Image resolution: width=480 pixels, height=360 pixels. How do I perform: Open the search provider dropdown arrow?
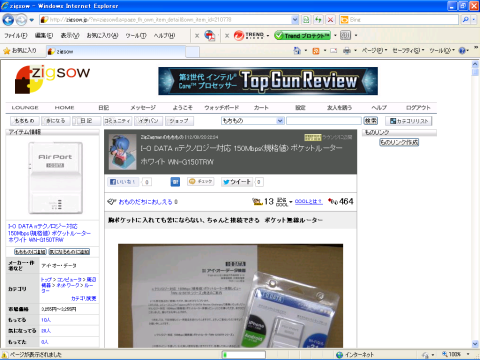coord(474,20)
